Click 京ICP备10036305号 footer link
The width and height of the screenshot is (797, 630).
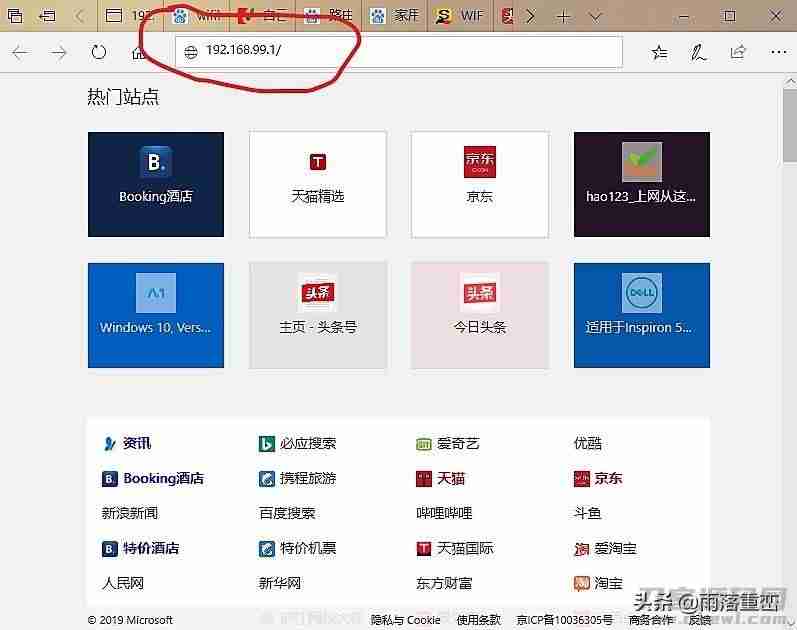coord(564,620)
